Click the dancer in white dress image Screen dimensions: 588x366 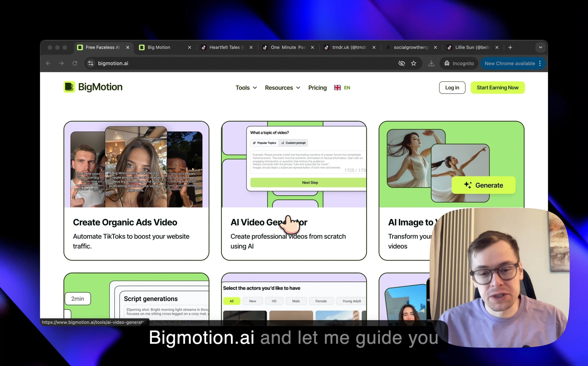[x=416, y=158]
